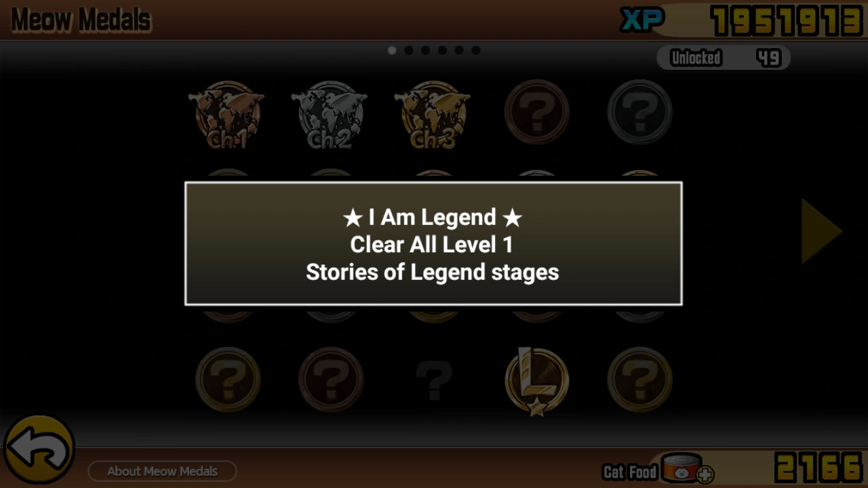
Task: Jump to the last page indicator dot
Action: coord(476,50)
